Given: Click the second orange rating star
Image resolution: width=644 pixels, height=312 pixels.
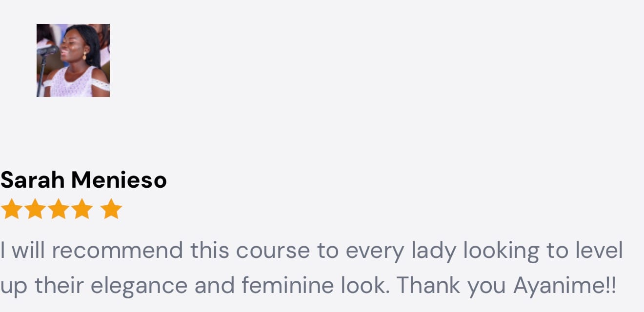Looking at the screenshot, I should [35, 209].
